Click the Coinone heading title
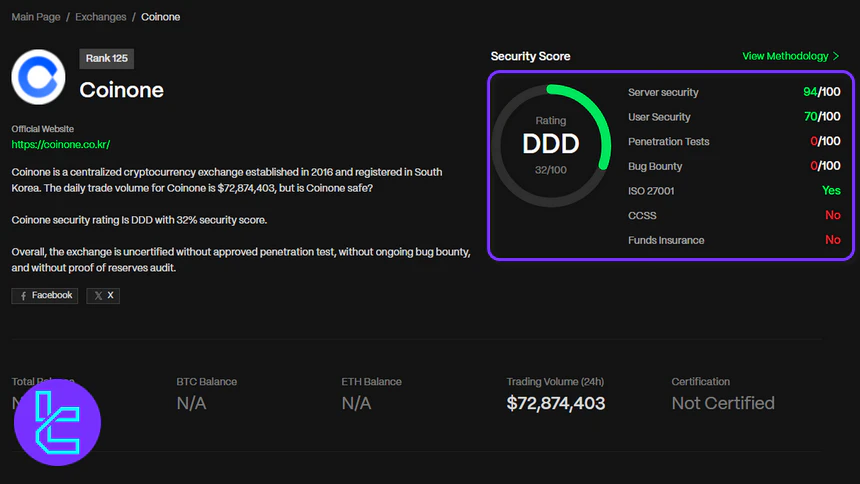Screen dimensions: 860x484 (122, 90)
